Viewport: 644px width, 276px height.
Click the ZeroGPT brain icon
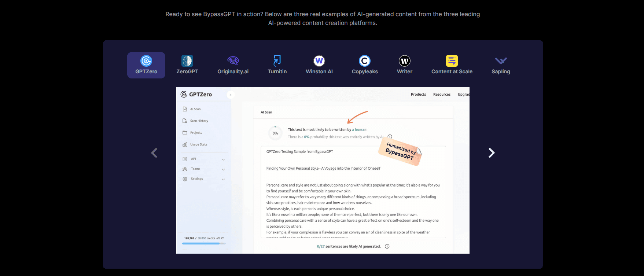click(187, 61)
